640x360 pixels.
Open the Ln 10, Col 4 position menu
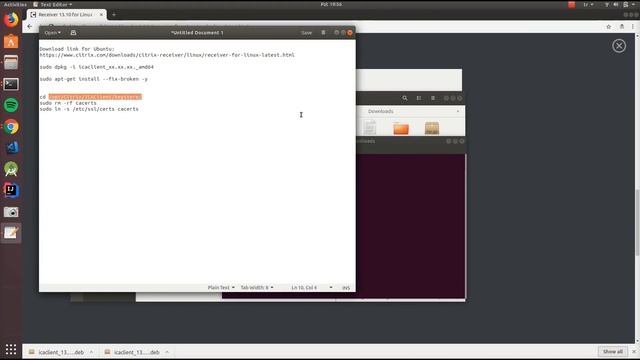point(311,288)
